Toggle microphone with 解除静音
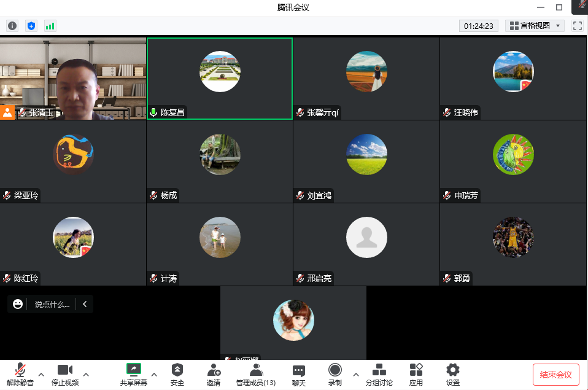The image size is (588, 390). (x=20, y=374)
